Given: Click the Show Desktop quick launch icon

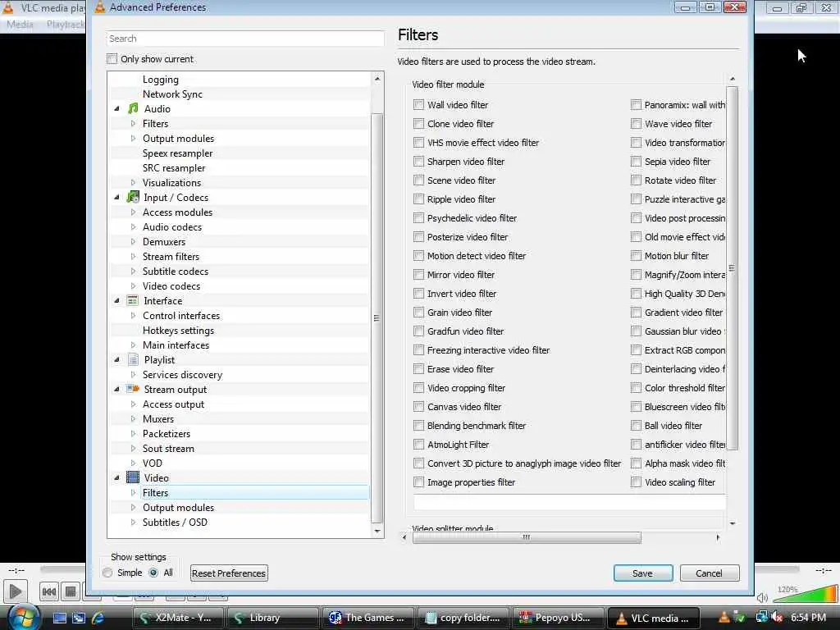Looking at the screenshot, I should coord(59,618).
